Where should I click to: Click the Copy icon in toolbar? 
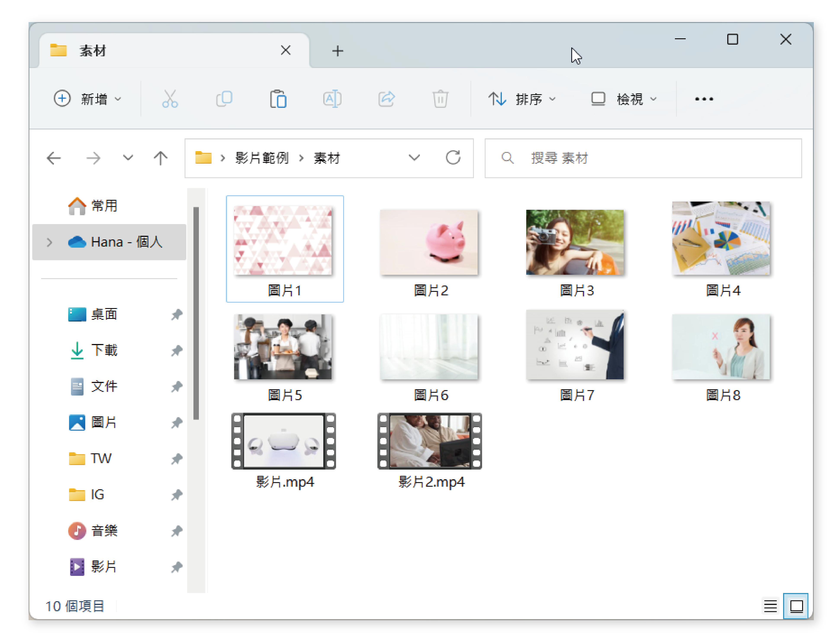click(224, 99)
